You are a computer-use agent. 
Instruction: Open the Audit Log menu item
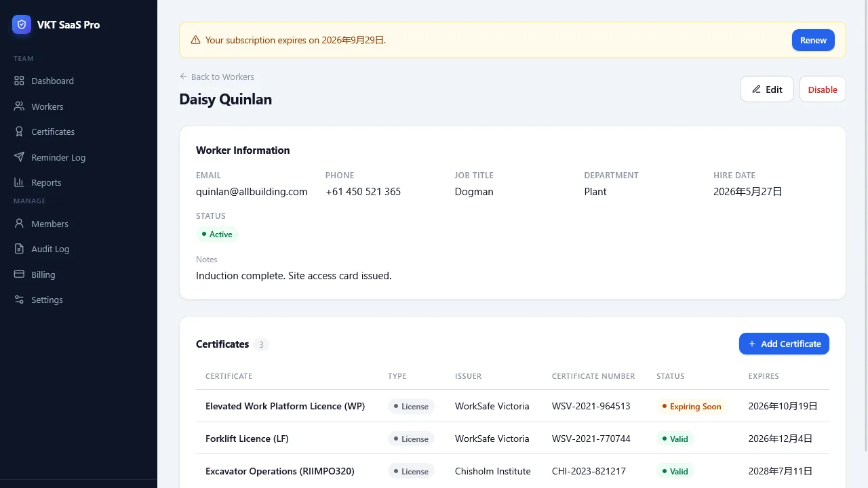79,249
